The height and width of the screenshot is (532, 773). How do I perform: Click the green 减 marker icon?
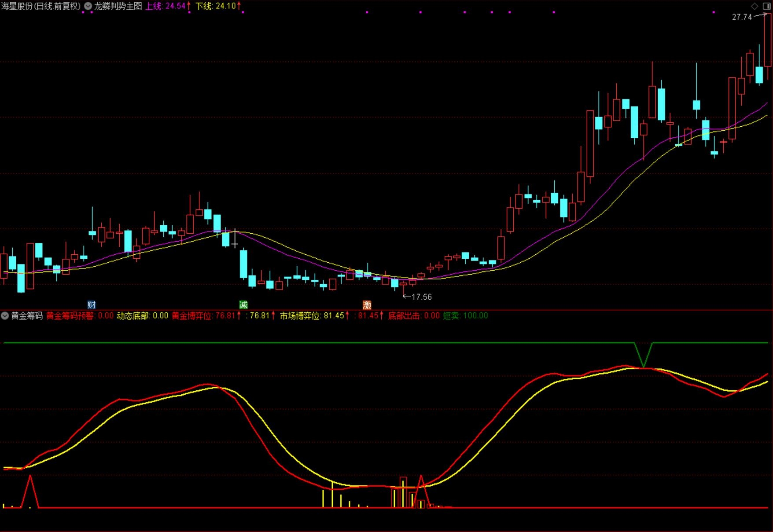click(243, 305)
